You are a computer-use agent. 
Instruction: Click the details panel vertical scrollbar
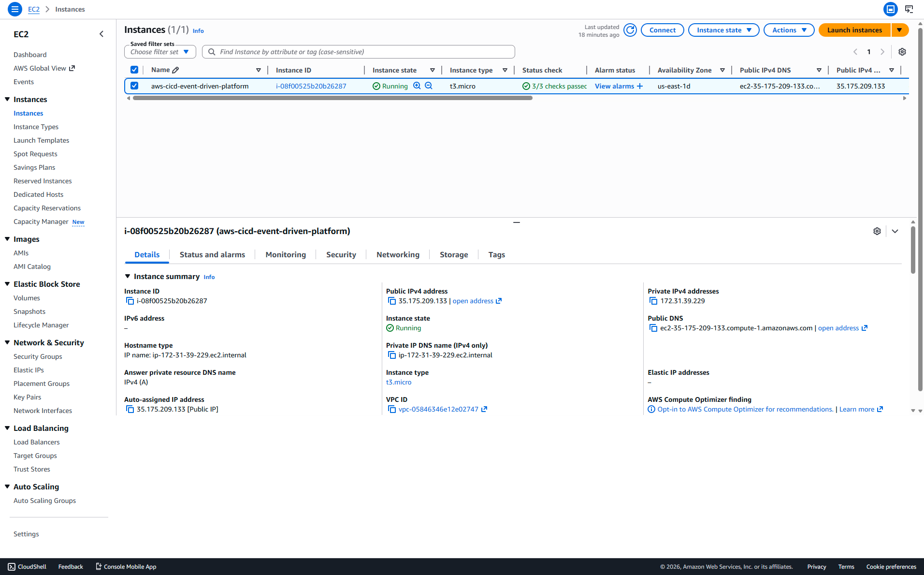[912, 250]
